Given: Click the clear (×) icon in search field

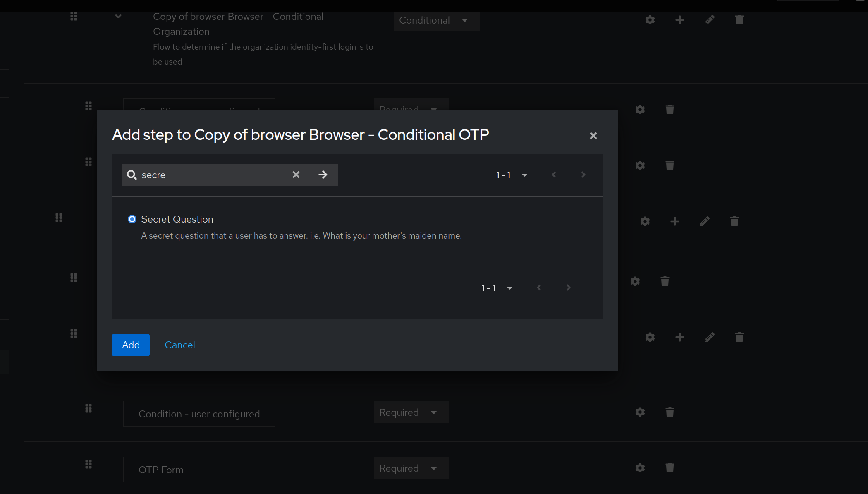Looking at the screenshot, I should click(x=295, y=175).
